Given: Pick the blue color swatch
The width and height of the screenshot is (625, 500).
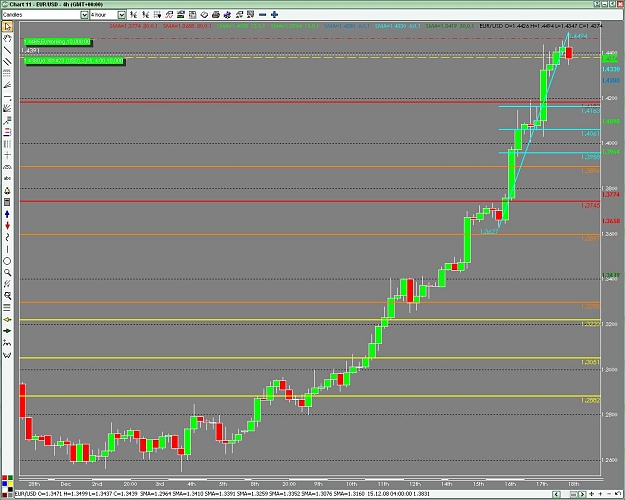Looking at the screenshot, I should point(4,483).
